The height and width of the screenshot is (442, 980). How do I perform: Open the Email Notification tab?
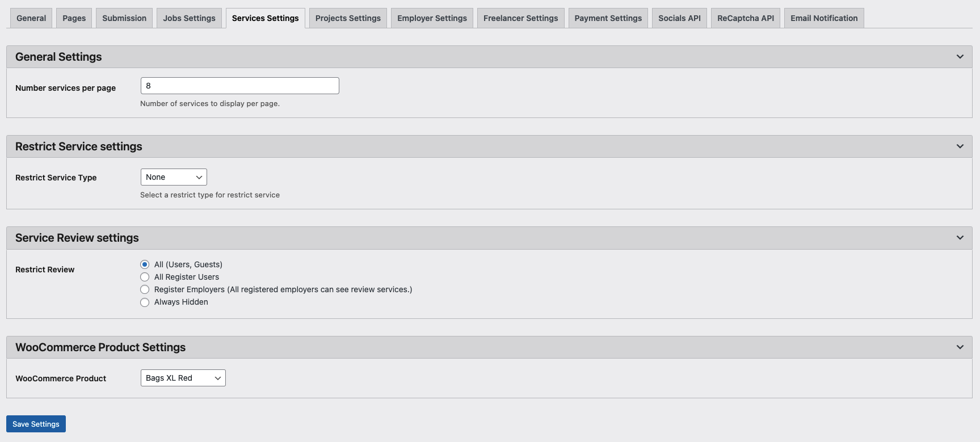(x=824, y=18)
